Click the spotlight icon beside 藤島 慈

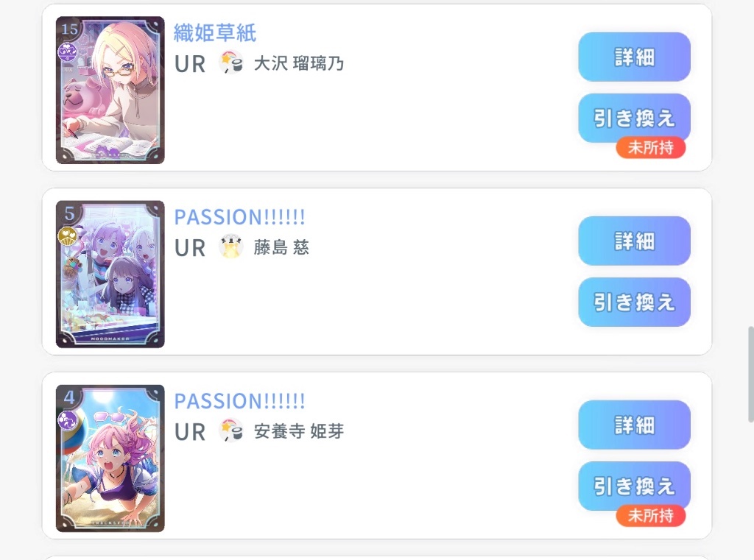[x=230, y=247]
